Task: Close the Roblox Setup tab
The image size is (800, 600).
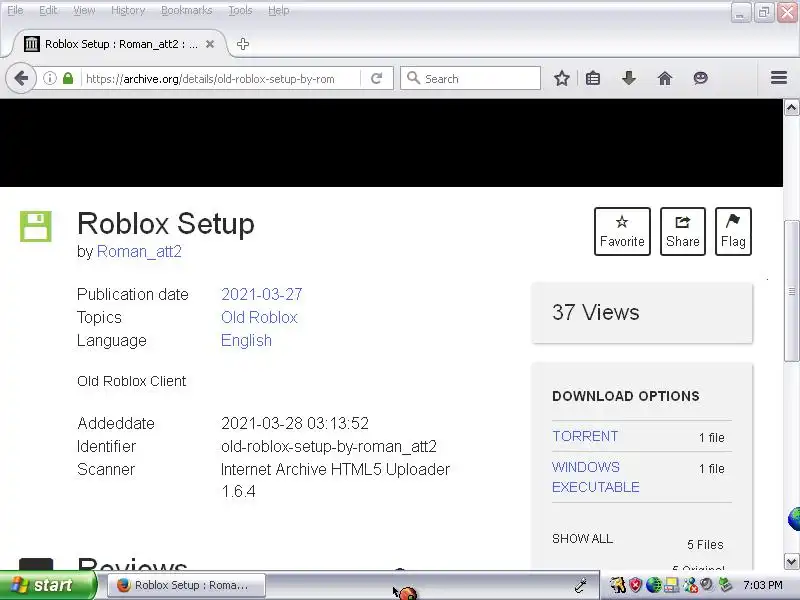Action: click(210, 44)
